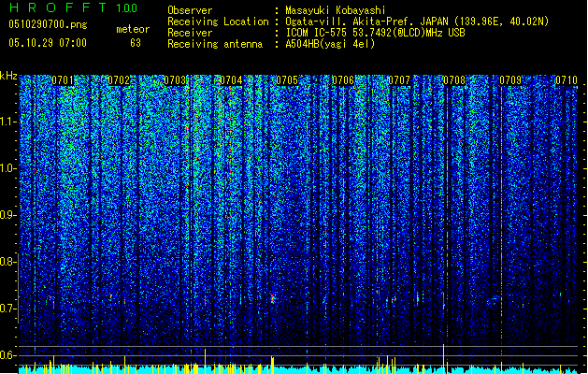This screenshot has height=374, width=588.
Task: Click the tallest yellow spike near 0708
Action: click(x=444, y=359)
